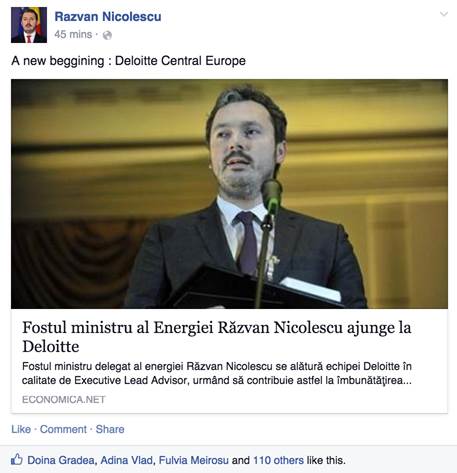This screenshot has height=473, width=457.
Task: Like the post
Action: tap(21, 429)
